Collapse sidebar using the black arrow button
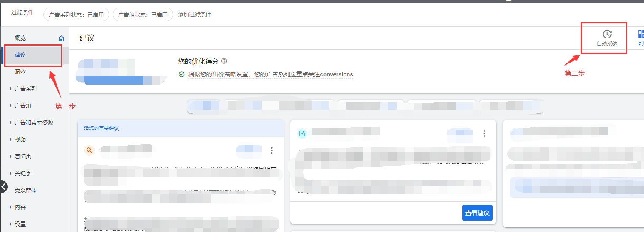 [x=3, y=187]
